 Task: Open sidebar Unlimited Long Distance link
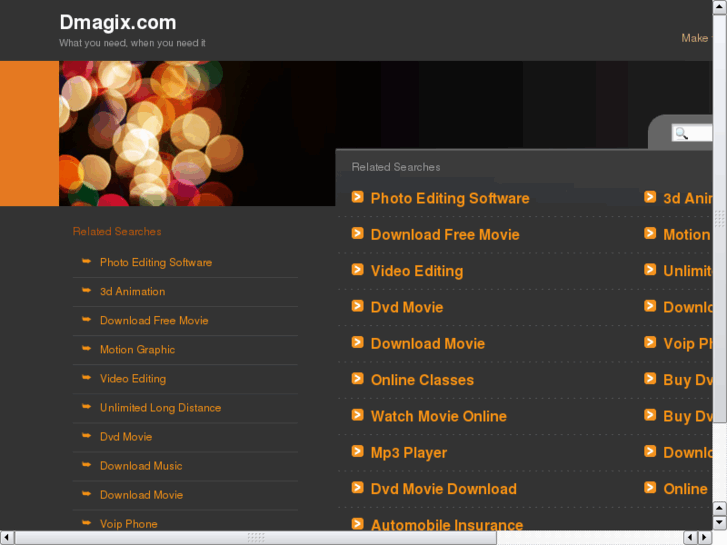160,408
